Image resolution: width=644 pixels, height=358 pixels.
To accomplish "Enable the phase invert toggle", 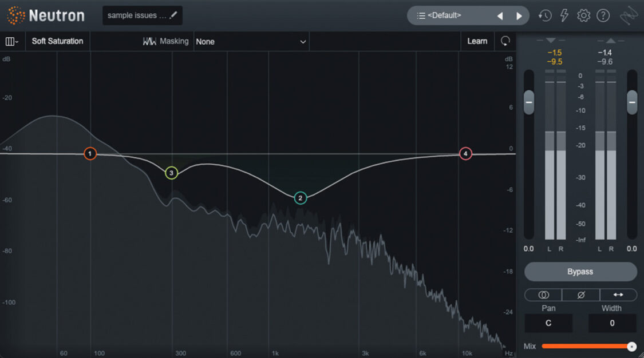I will [580, 295].
